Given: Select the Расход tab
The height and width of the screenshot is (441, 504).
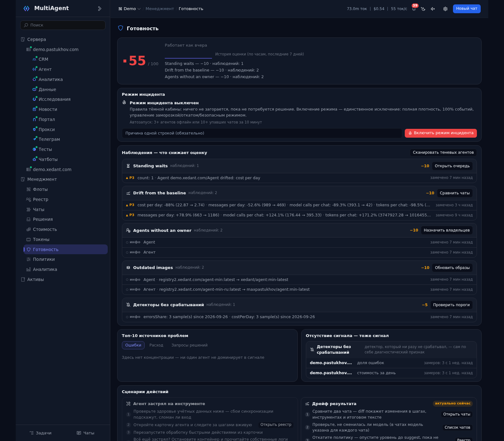Looking at the screenshot, I should pos(156,345).
